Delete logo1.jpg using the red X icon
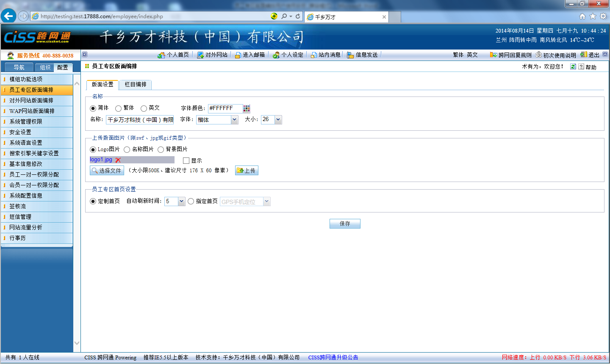This screenshot has height=364, width=610. pyautogui.click(x=118, y=160)
